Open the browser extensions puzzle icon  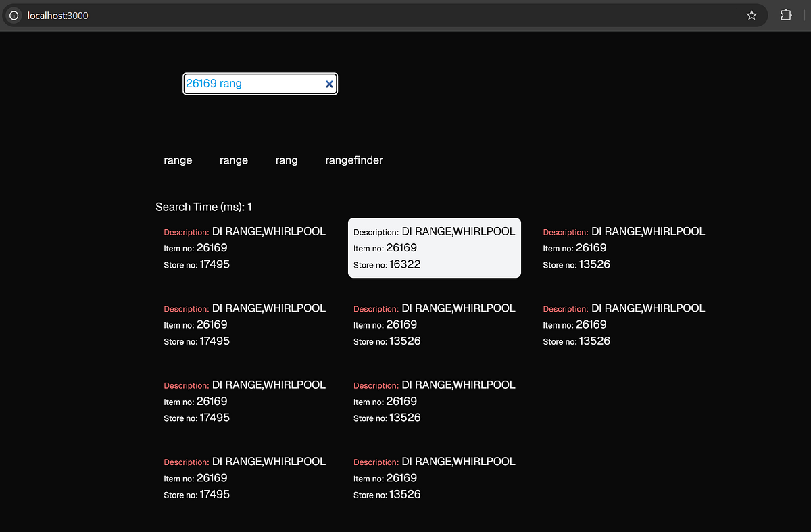pyautogui.click(x=785, y=15)
